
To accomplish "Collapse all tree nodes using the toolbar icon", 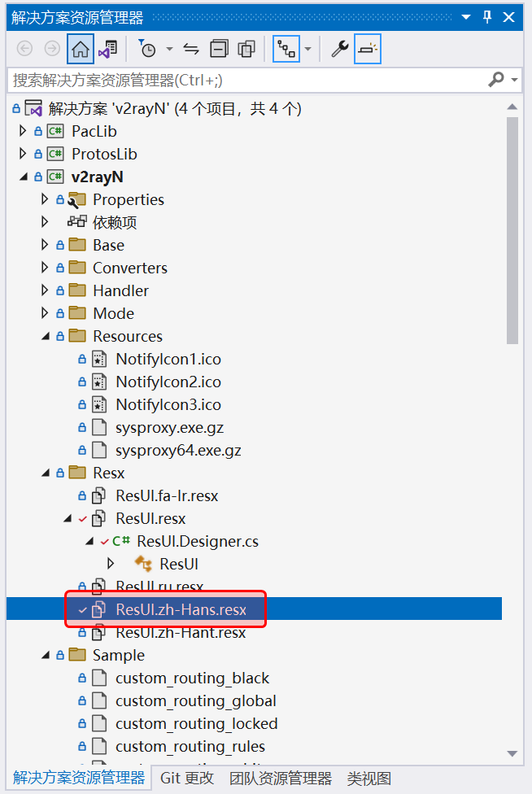I will tap(219, 49).
